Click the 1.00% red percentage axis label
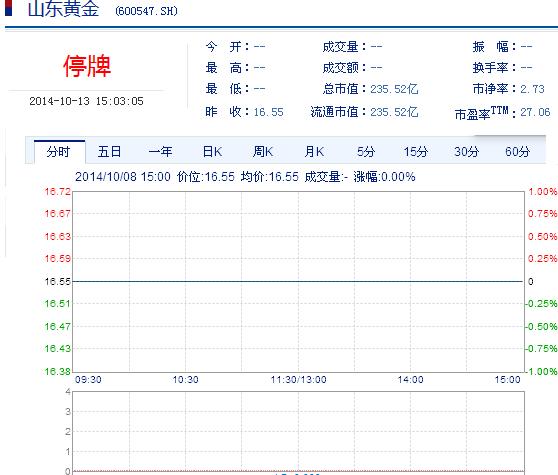 click(x=542, y=192)
